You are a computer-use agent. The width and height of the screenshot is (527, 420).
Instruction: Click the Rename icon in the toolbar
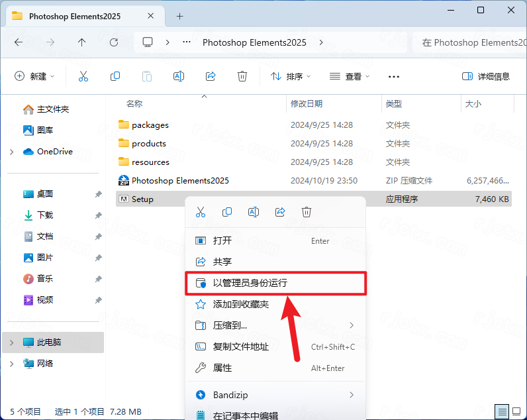(x=179, y=76)
